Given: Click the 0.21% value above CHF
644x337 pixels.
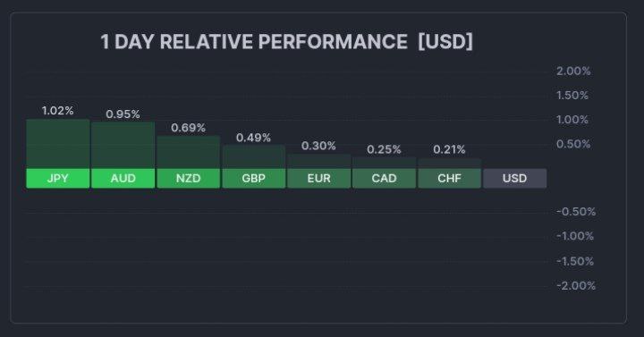Looking at the screenshot, I should point(449,149).
